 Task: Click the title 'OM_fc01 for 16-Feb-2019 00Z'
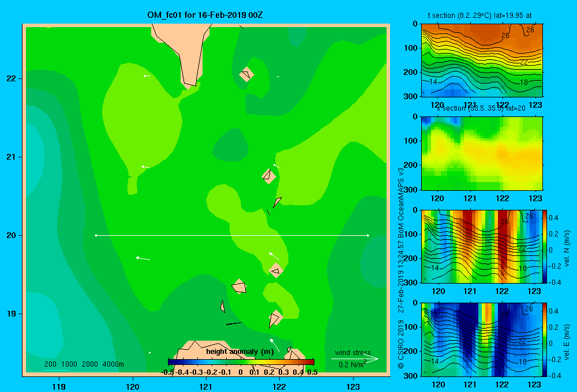[x=205, y=15]
